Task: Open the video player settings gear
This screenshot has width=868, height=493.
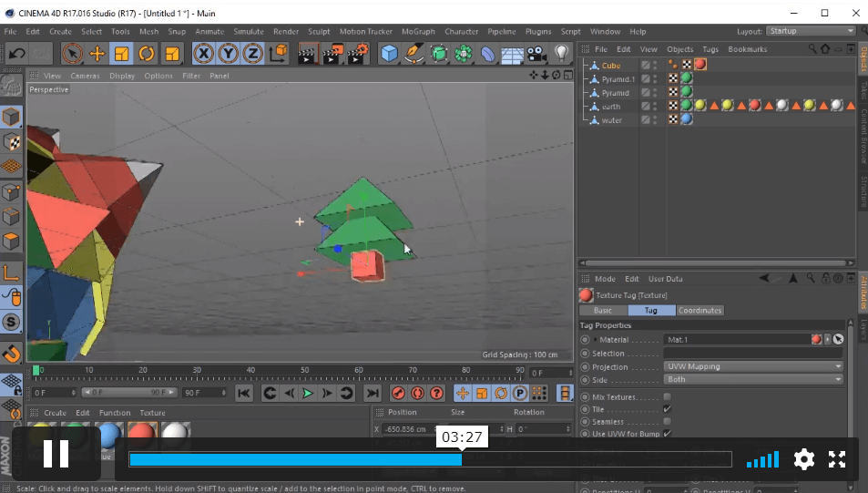Action: [803, 459]
